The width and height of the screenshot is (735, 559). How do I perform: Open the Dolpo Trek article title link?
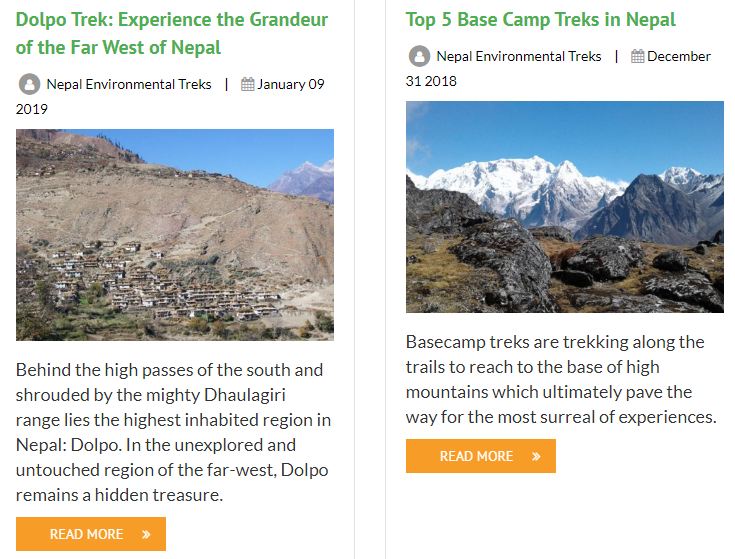(172, 33)
